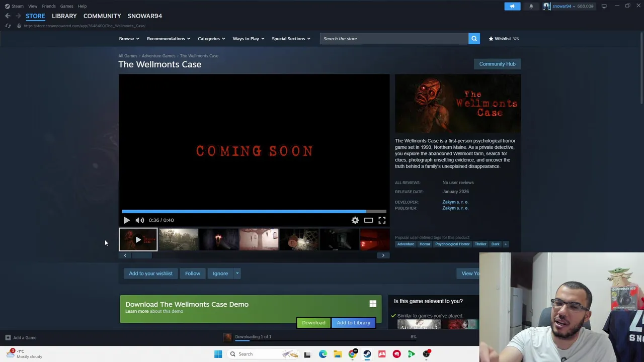Open the SNOWAR94 profile tab

(x=145, y=16)
